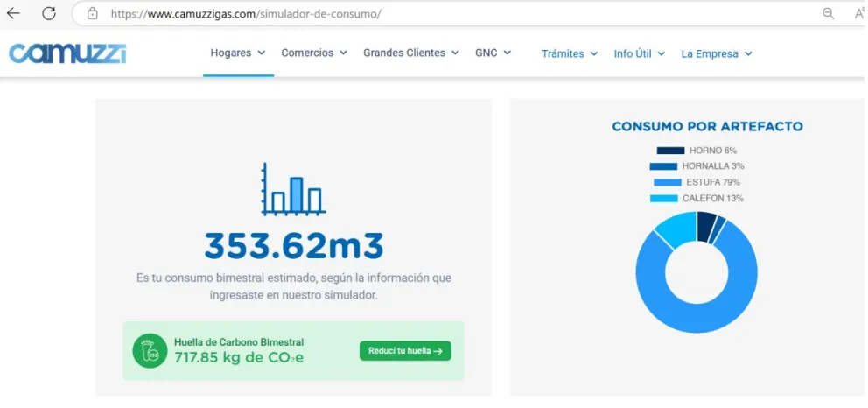
Task: Click the CALEFON light blue legend swatch
Action: point(663,199)
